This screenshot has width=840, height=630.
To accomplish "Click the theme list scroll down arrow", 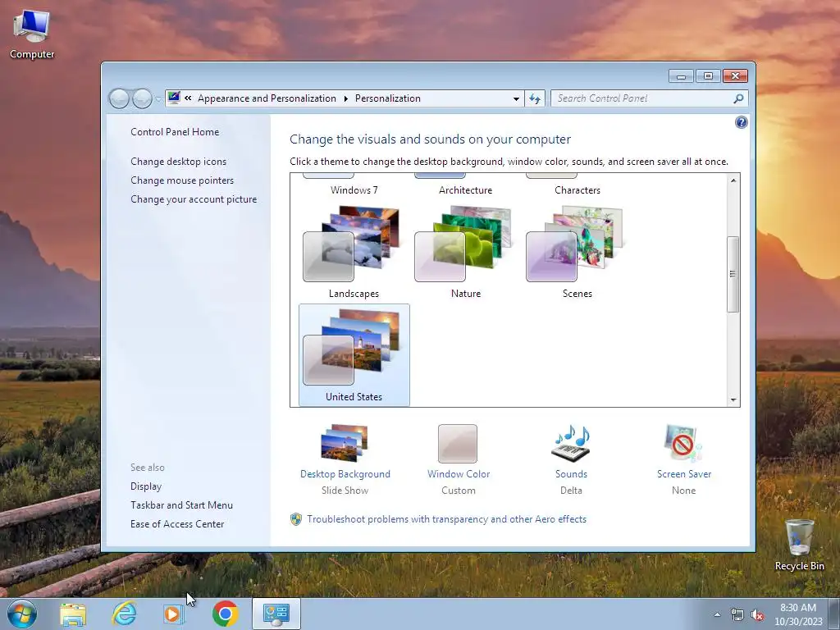I will click(733, 399).
